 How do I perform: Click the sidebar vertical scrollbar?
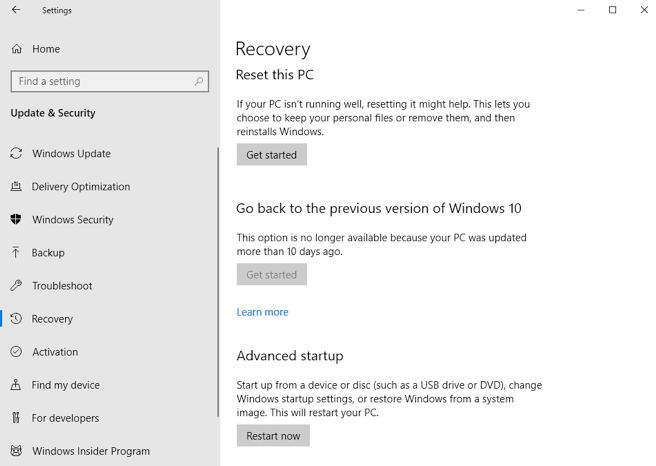[x=217, y=280]
